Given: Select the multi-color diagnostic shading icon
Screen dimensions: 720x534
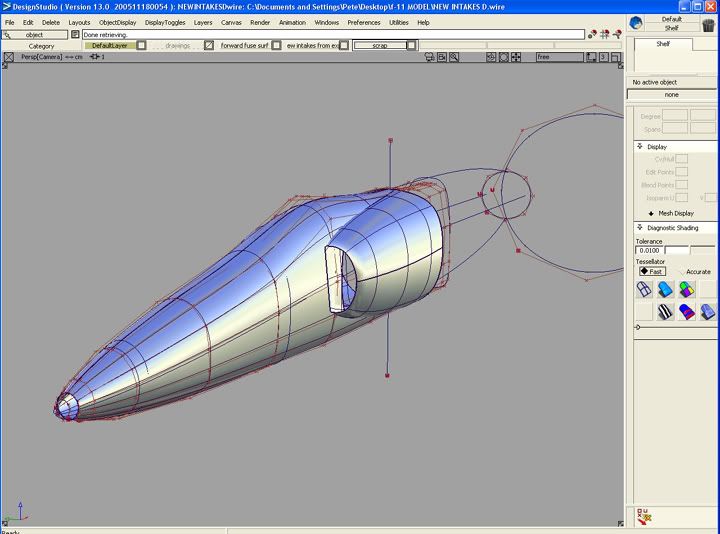Looking at the screenshot, I should (687, 289).
